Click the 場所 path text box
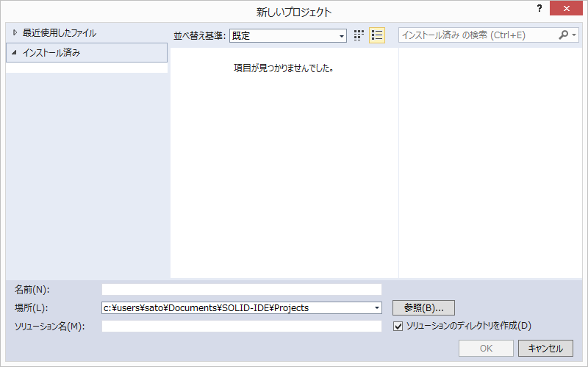The height and width of the screenshot is (367, 588). pyautogui.click(x=237, y=307)
